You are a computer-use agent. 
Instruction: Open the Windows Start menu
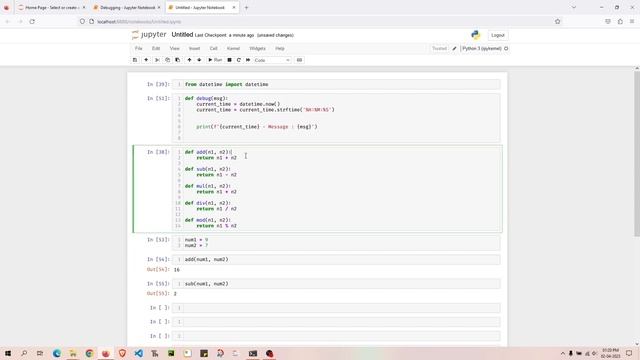pyautogui.click(x=8, y=353)
